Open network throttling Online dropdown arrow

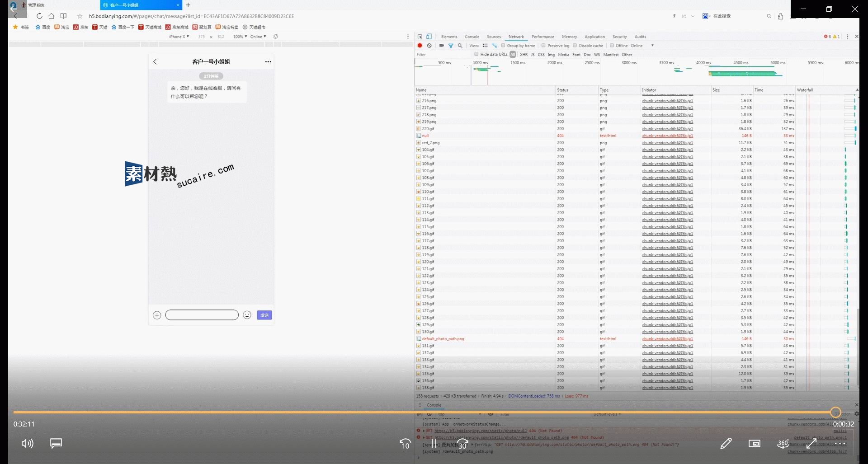click(x=652, y=46)
